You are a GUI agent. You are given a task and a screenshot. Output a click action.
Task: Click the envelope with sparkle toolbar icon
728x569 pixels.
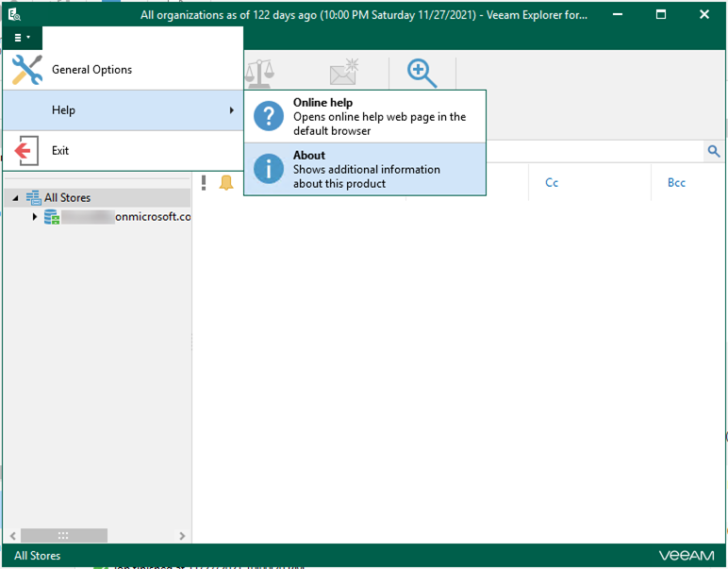[344, 72]
